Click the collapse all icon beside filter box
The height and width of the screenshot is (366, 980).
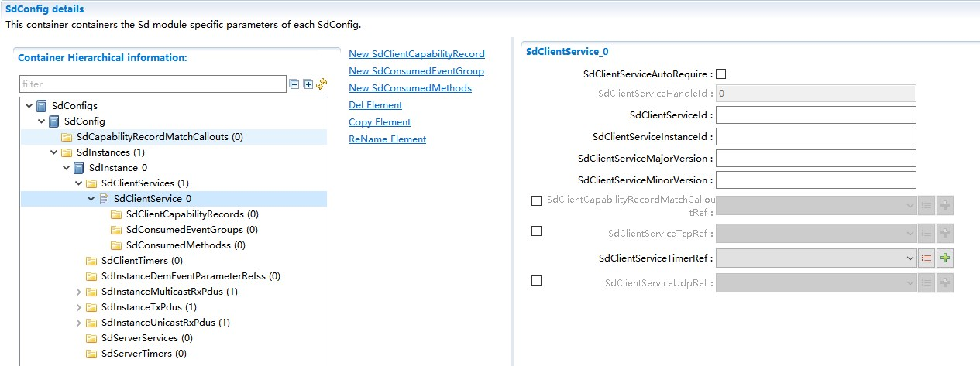point(294,84)
